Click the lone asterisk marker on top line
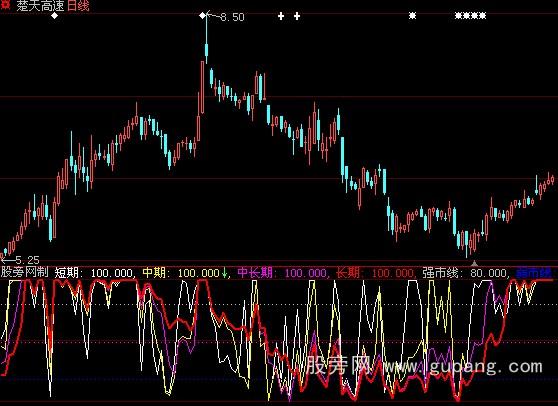This screenshot has width=558, height=406. [x=412, y=16]
